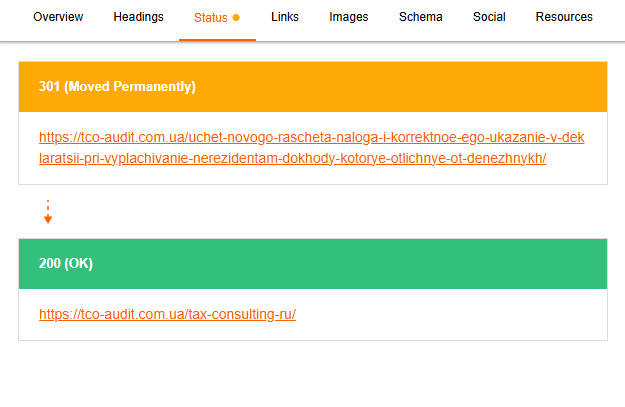Open the Overview tab
Screen dimensions: 625x407
[x=58, y=17]
